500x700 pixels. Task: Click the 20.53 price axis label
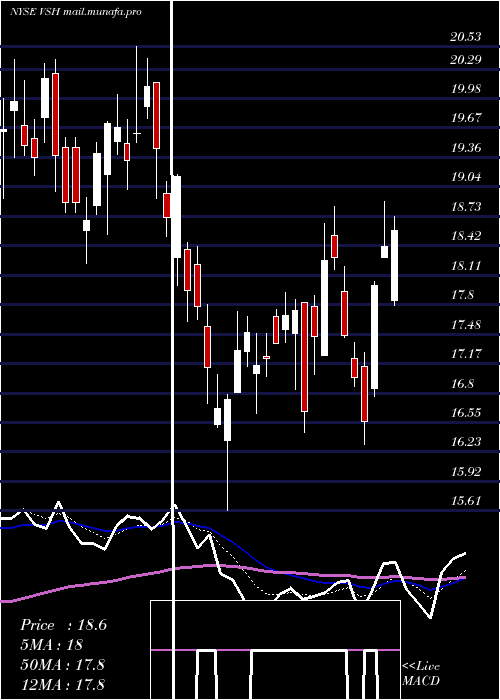click(x=466, y=37)
